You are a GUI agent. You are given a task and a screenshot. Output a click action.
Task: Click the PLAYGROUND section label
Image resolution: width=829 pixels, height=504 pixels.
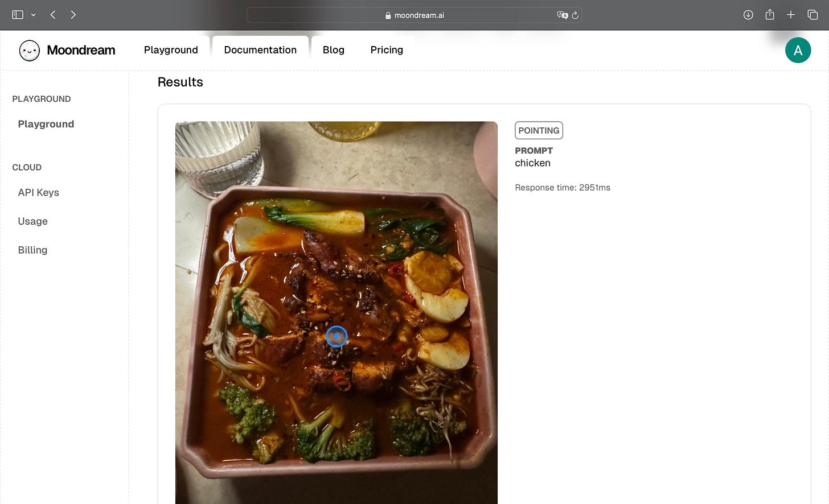tap(42, 99)
